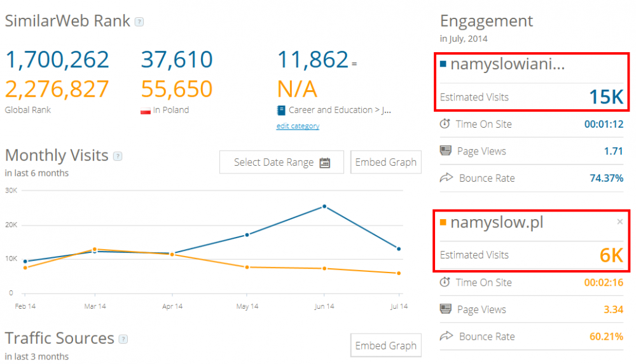
Task: Click the blue-site Bounce Rate arrow icon
Action: [x=446, y=177]
